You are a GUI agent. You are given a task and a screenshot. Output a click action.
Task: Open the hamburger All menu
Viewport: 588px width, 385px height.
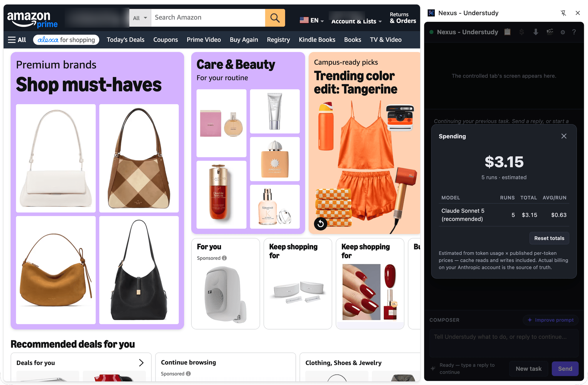(17, 40)
